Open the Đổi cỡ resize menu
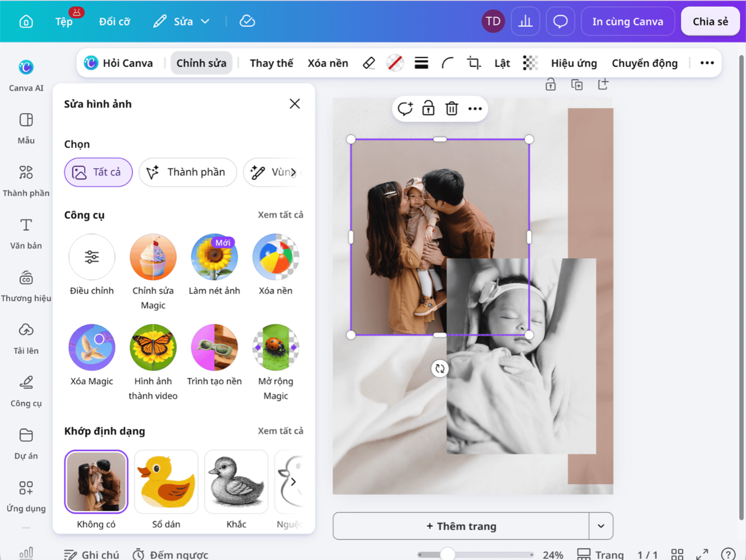746x560 pixels. click(114, 22)
